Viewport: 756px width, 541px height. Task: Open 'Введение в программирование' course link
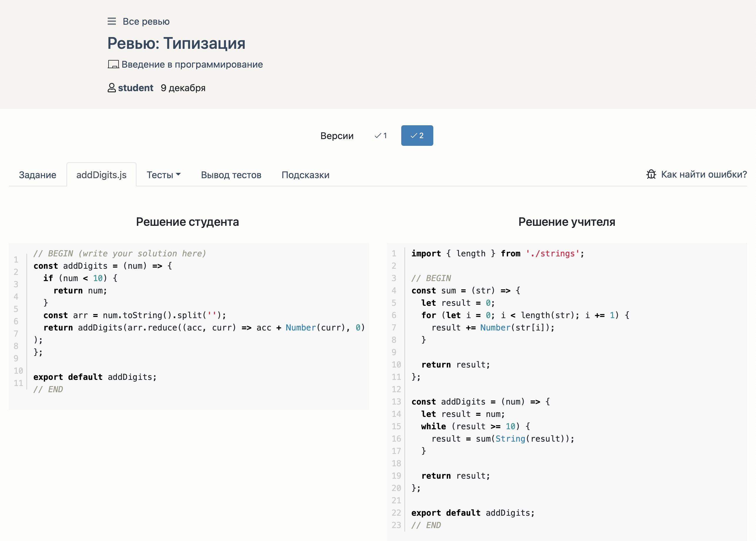click(192, 64)
